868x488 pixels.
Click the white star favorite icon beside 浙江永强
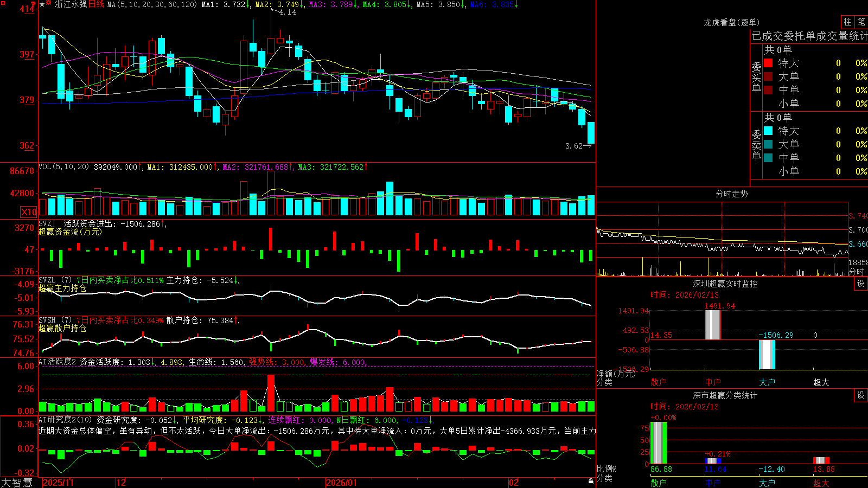point(42,4)
